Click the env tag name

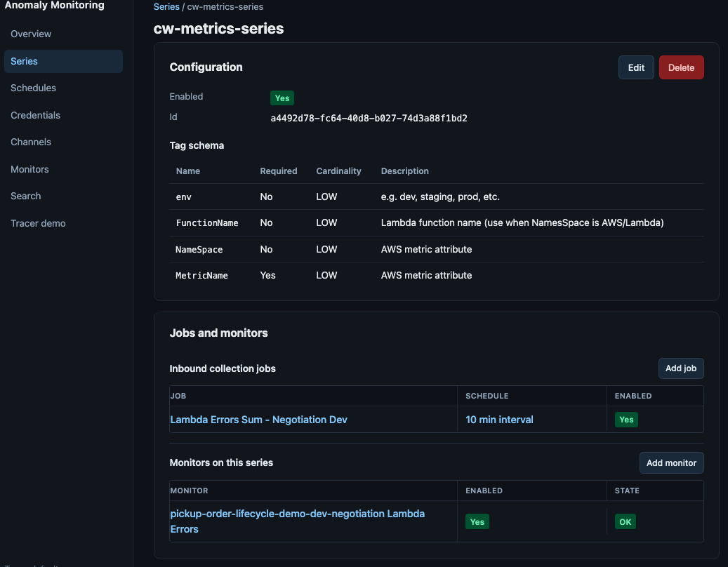click(183, 196)
